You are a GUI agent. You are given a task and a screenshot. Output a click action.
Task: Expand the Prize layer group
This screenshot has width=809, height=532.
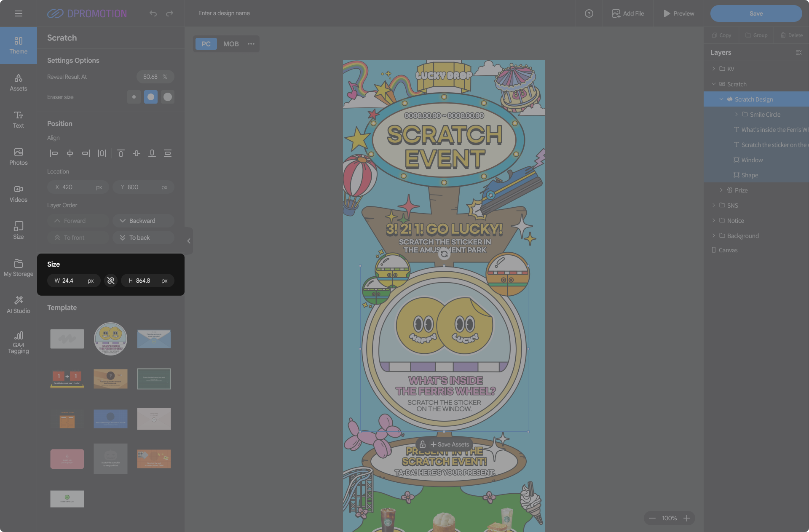pos(721,190)
